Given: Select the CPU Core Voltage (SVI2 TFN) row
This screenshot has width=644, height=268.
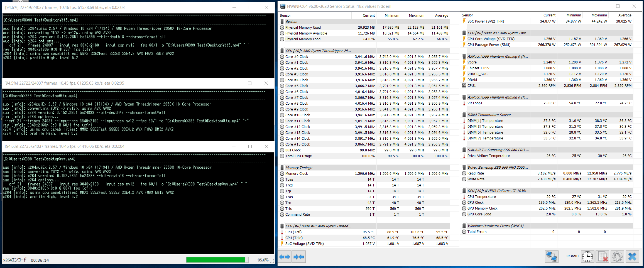Looking at the screenshot, I should click(547, 39).
